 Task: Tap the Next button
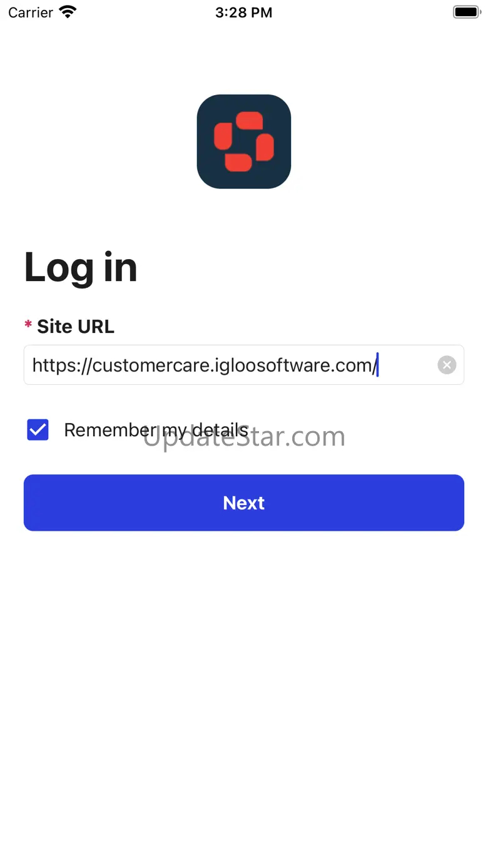[244, 503]
